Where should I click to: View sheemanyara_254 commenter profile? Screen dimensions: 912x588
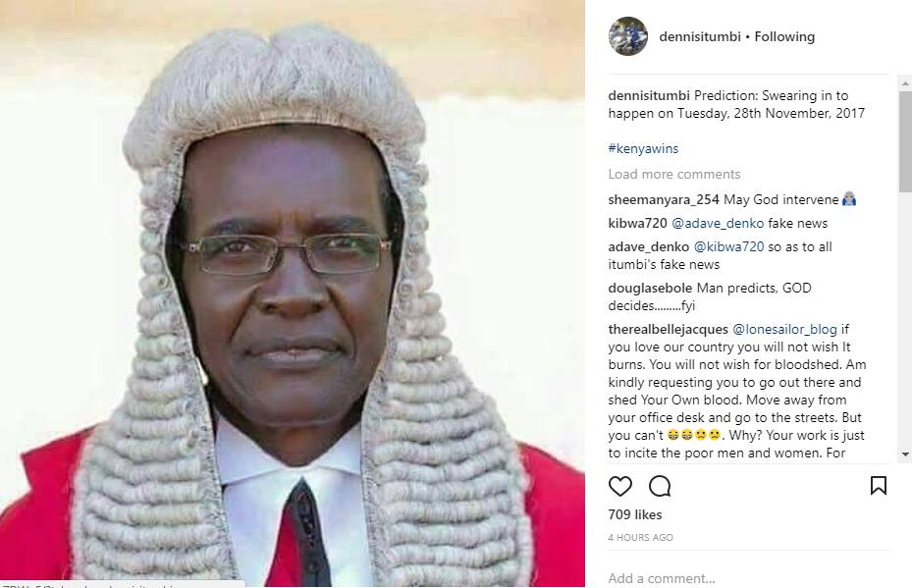664,199
